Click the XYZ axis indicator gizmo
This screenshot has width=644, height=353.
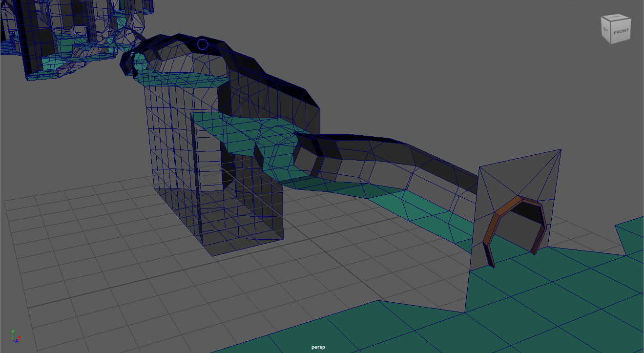point(15,336)
